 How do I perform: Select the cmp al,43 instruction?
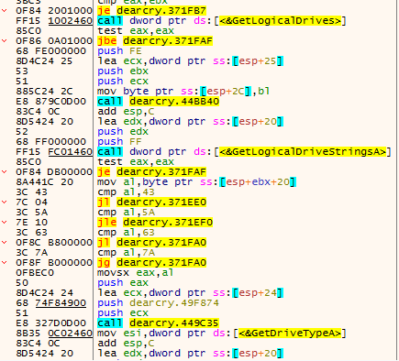point(126,192)
